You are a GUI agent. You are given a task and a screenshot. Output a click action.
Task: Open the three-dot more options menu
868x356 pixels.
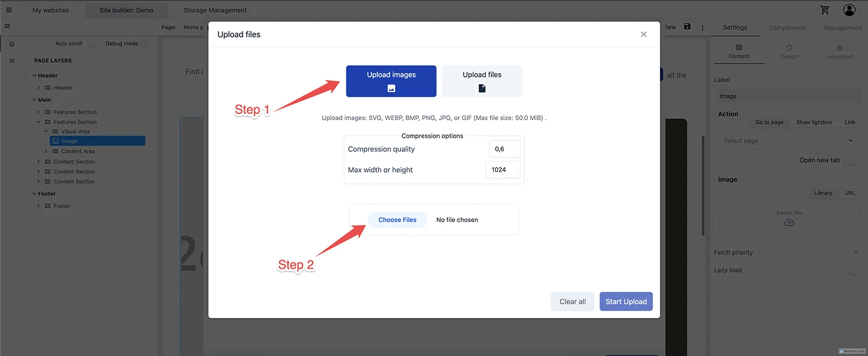(702, 27)
